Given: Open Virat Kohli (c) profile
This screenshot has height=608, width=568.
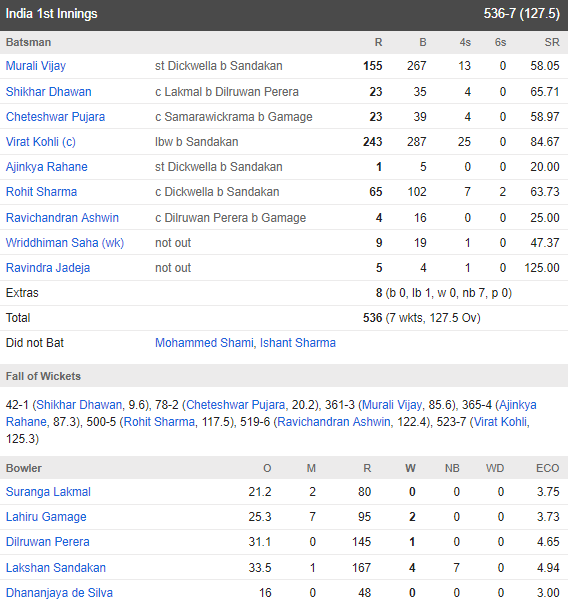Looking at the screenshot, I should [41, 142].
